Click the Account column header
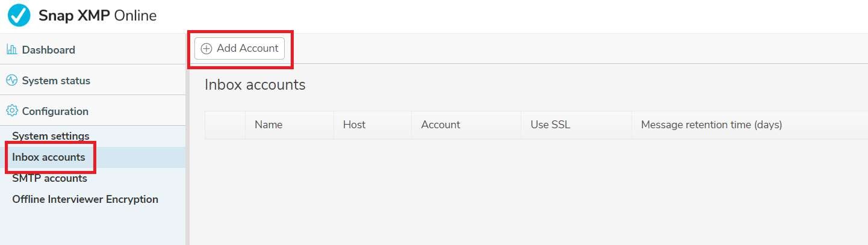 (441, 125)
